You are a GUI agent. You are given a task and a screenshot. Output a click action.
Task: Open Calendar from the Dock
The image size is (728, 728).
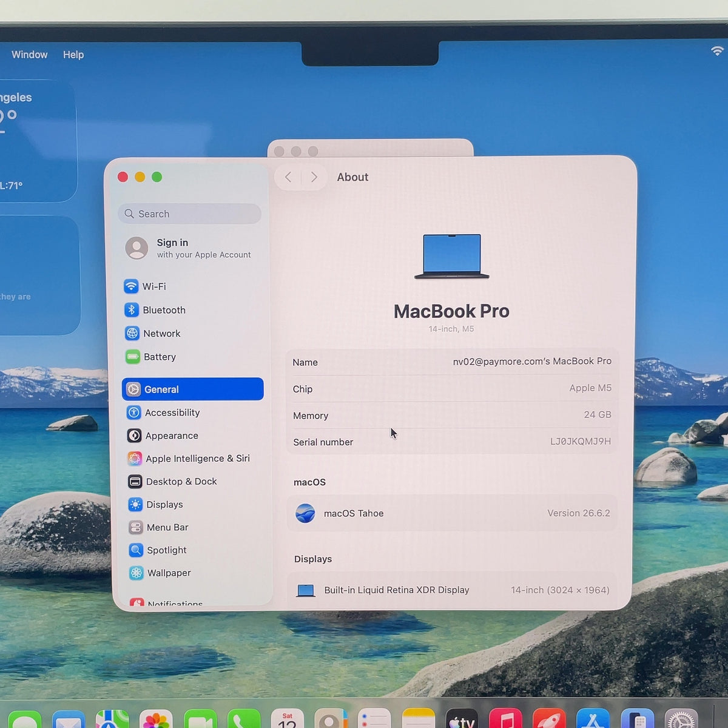pos(287,719)
